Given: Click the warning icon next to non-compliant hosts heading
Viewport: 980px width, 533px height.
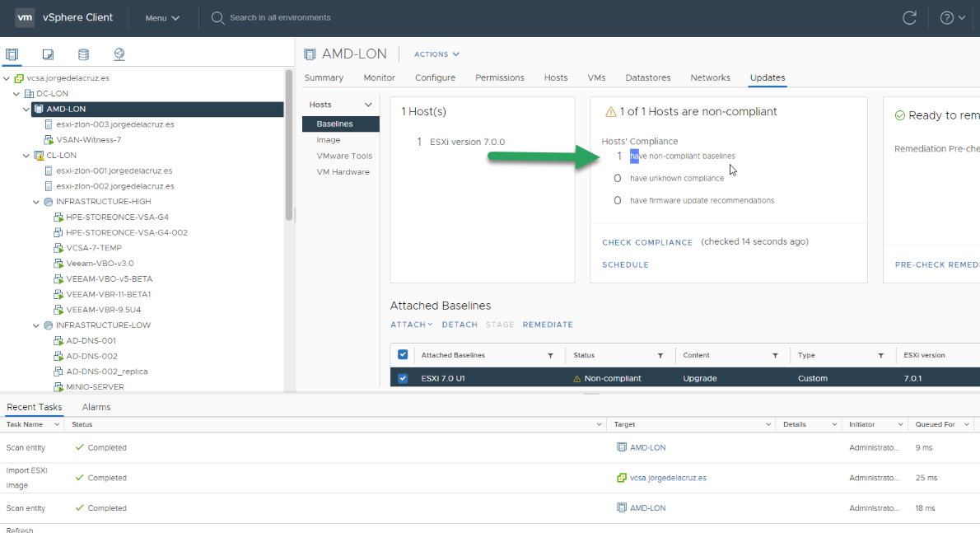Looking at the screenshot, I should point(610,112).
